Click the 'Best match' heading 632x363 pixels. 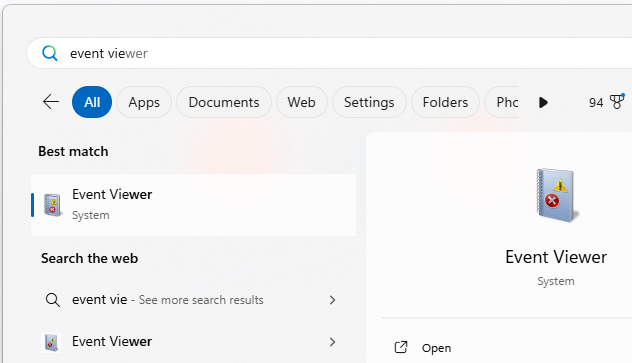pos(73,151)
